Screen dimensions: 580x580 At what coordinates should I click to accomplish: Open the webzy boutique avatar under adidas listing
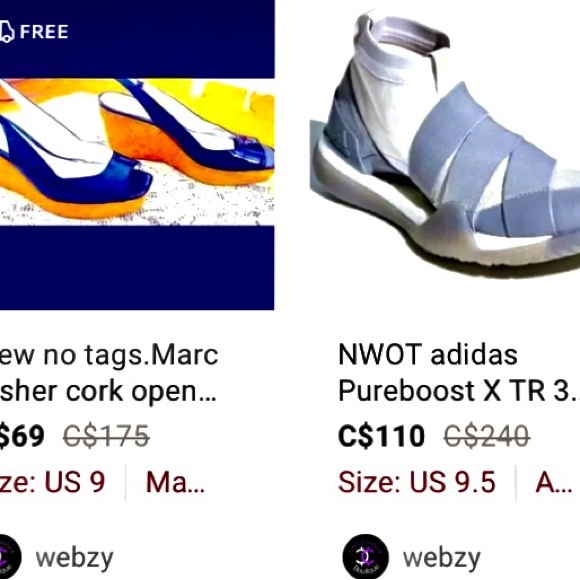(365, 557)
